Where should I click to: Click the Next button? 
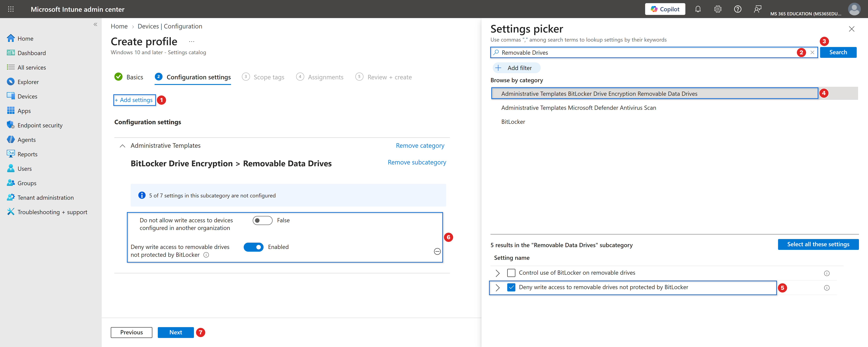176,333
